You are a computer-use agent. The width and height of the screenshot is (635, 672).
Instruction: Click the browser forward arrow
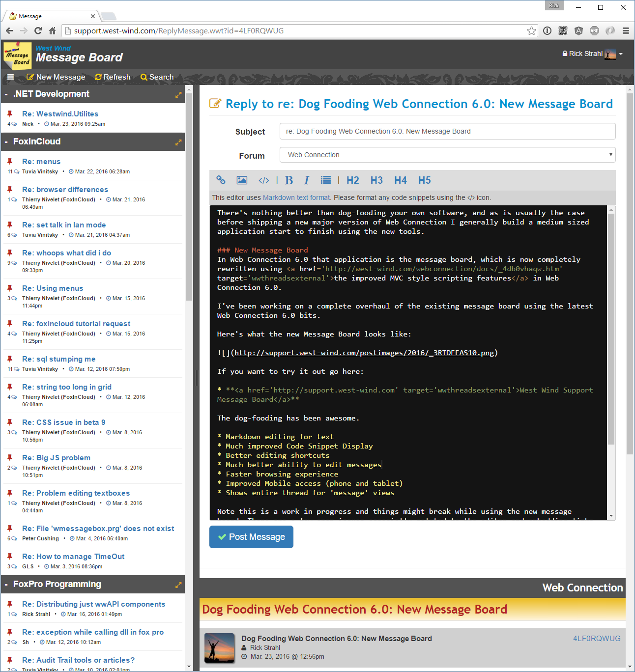pos(24,30)
